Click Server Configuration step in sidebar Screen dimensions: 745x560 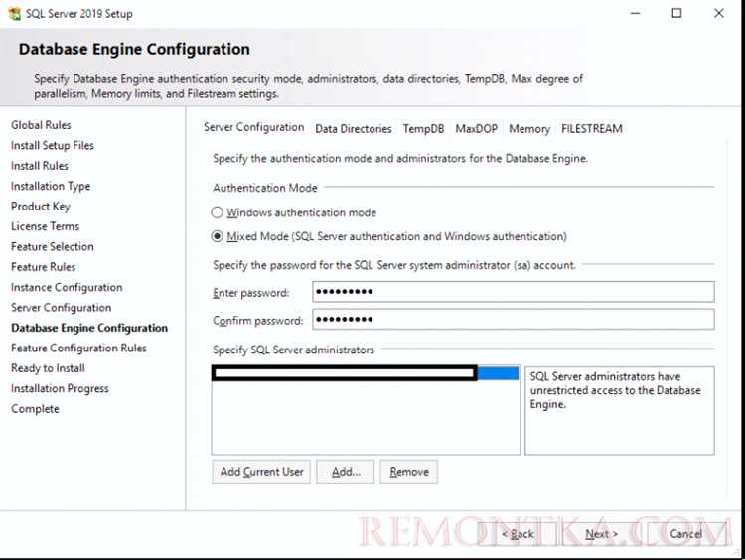(61, 308)
